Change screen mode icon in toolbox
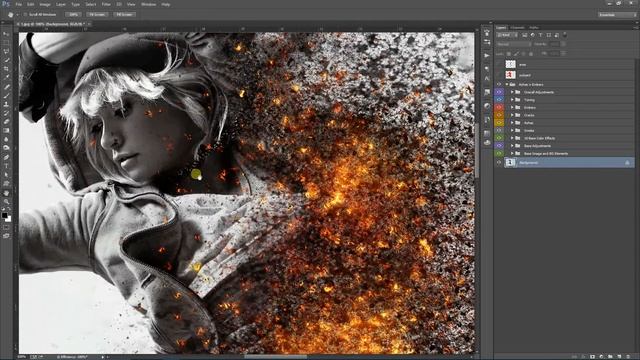The width and height of the screenshot is (640, 360). (x=6, y=236)
